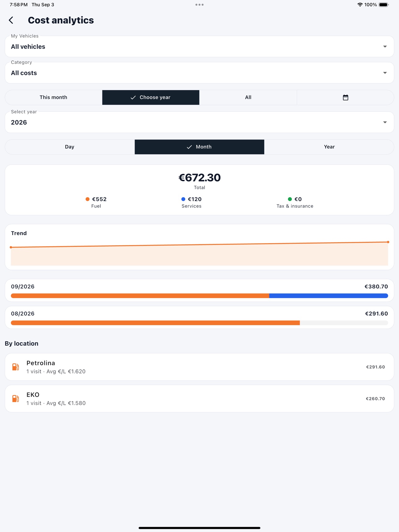This screenshot has width=399, height=532.
Task: Tap the All vehicles dropdown arrow
Action: pyautogui.click(x=385, y=47)
